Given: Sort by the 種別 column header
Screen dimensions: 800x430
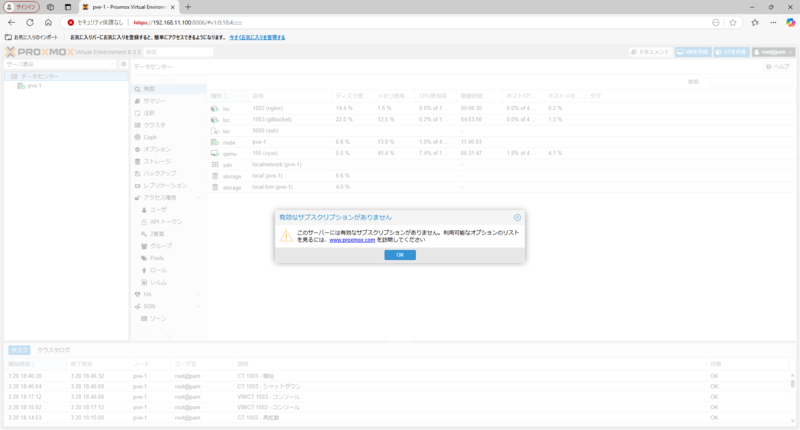Looking at the screenshot, I should click(x=228, y=96).
